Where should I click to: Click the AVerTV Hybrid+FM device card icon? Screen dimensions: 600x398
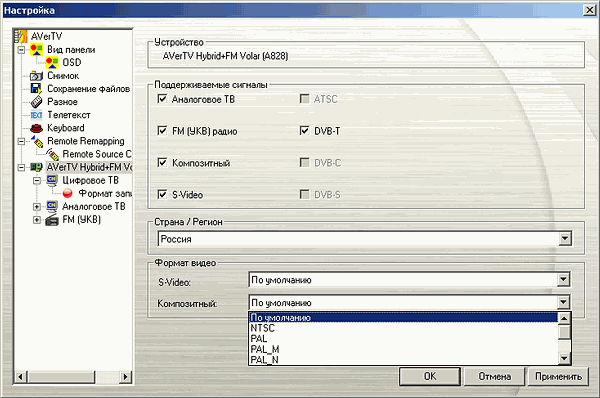[37, 167]
